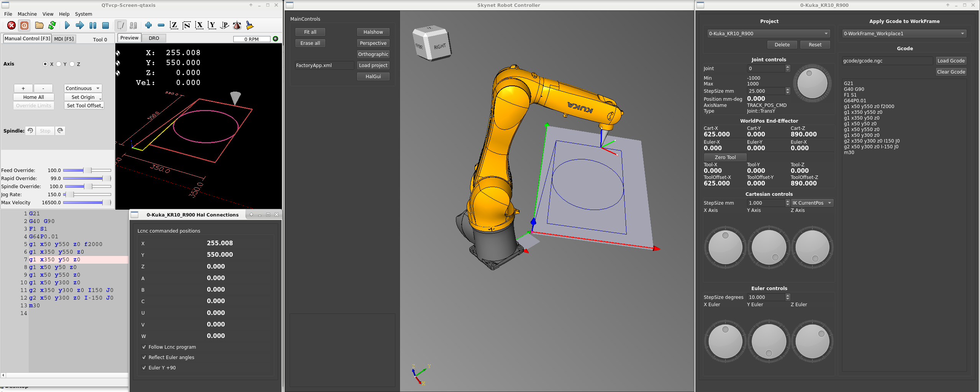Click the FactoryApp.xml input field
This screenshot has width=980, height=392.
[x=324, y=65]
